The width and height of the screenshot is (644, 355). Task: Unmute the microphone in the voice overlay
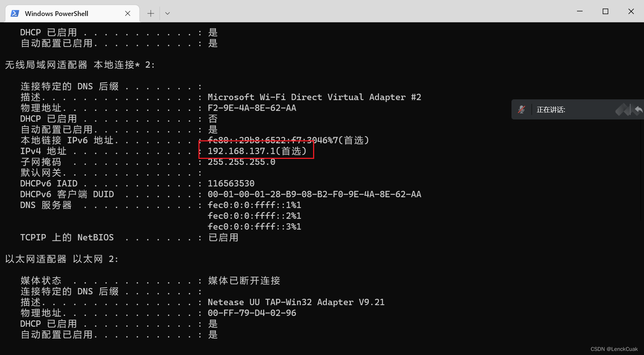click(522, 109)
